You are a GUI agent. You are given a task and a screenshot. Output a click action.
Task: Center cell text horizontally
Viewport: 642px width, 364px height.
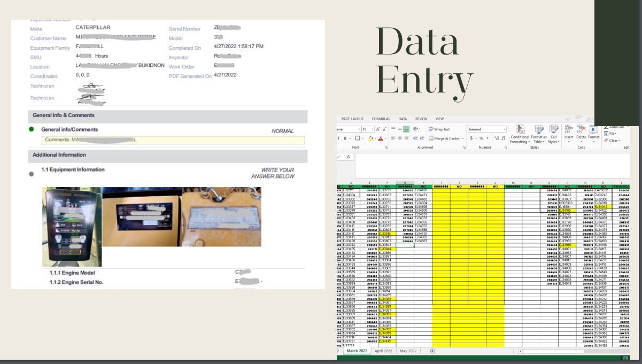(x=399, y=138)
